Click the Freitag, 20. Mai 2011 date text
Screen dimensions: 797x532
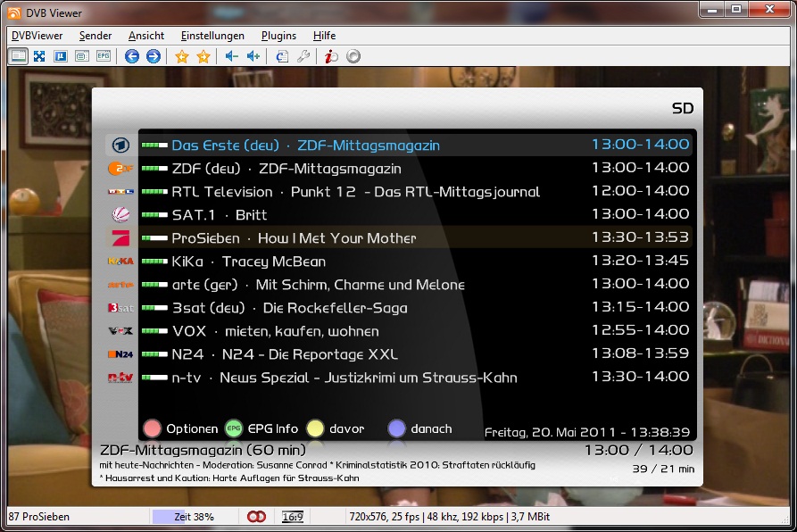coord(587,432)
